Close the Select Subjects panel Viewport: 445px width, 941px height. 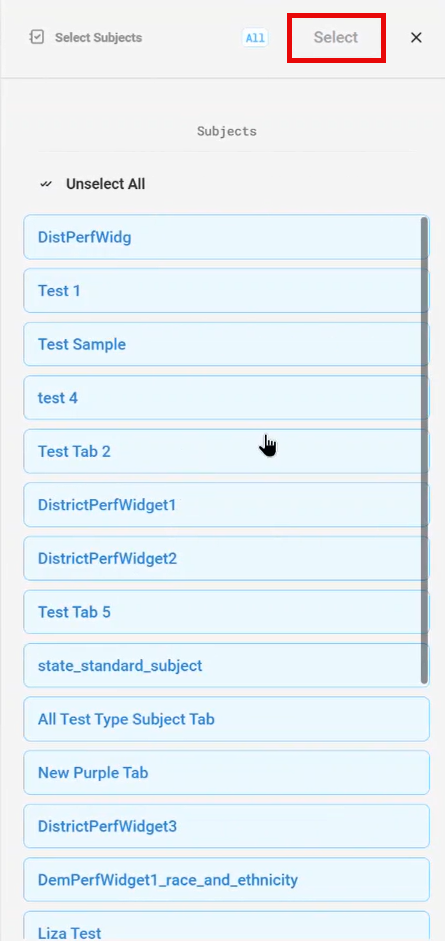tap(416, 37)
